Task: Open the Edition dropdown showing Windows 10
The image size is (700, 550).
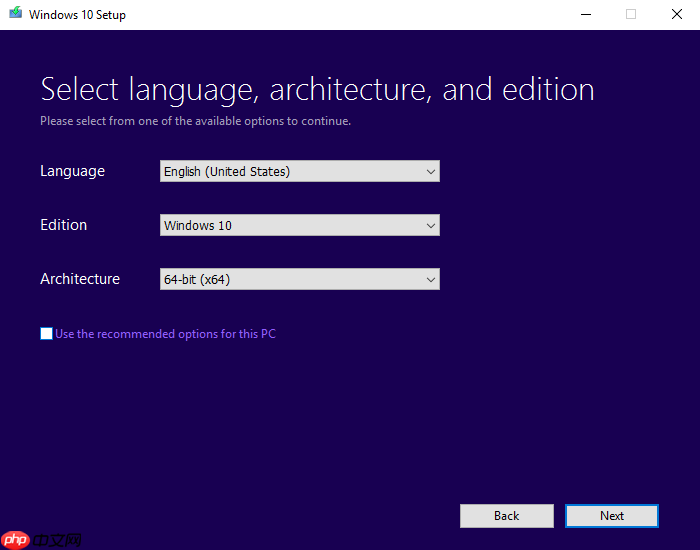Action: [300, 225]
